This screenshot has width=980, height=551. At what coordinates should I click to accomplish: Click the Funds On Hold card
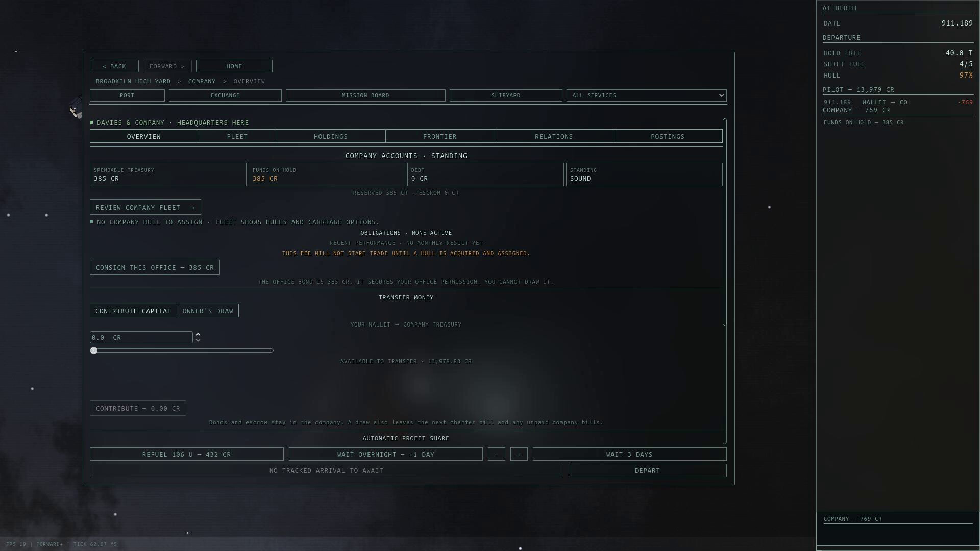[327, 174]
